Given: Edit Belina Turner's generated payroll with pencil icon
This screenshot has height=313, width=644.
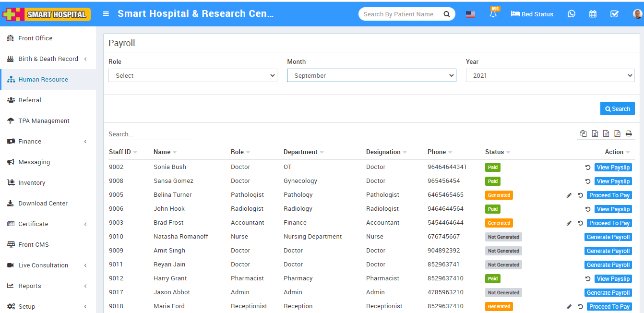Looking at the screenshot, I should pyautogui.click(x=569, y=195).
